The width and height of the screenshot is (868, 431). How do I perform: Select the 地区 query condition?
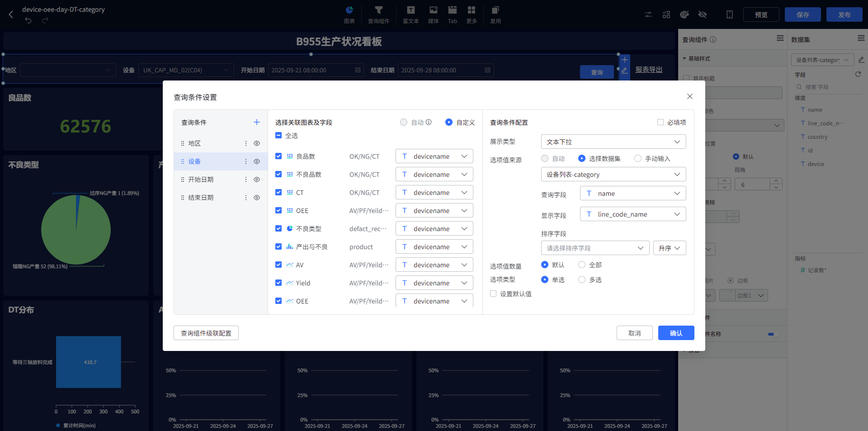coord(221,143)
